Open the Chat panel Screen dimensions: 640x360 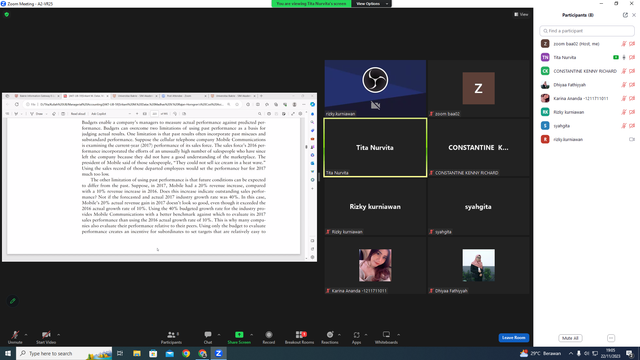pyautogui.click(x=208, y=337)
